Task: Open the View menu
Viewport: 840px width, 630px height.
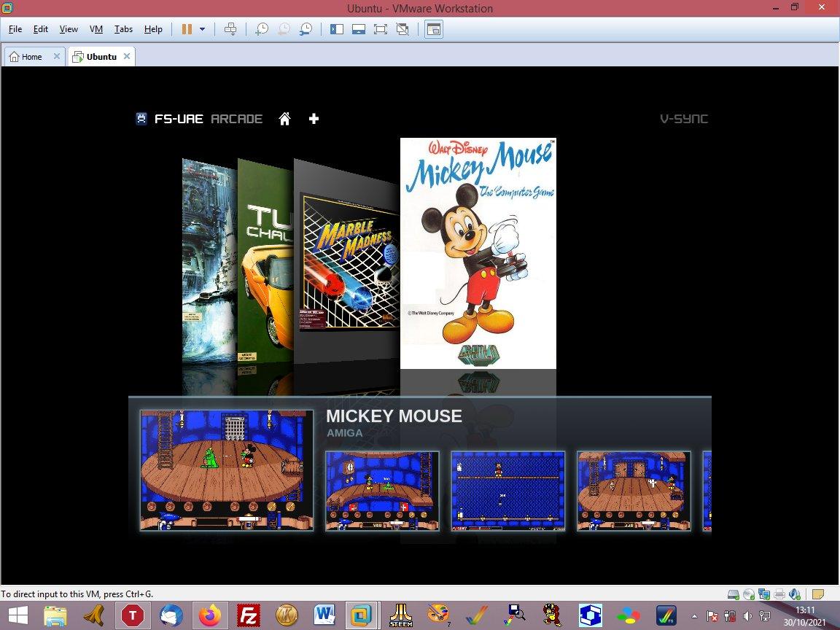Action: click(x=69, y=29)
